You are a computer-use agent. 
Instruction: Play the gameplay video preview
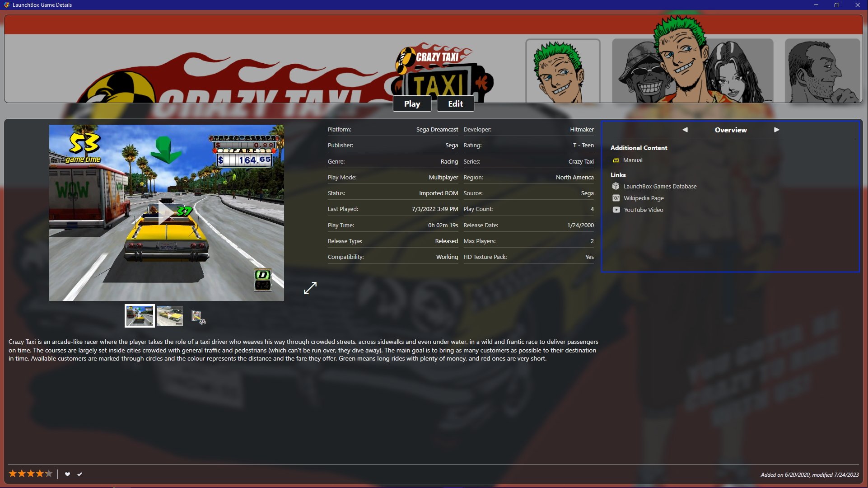167,213
